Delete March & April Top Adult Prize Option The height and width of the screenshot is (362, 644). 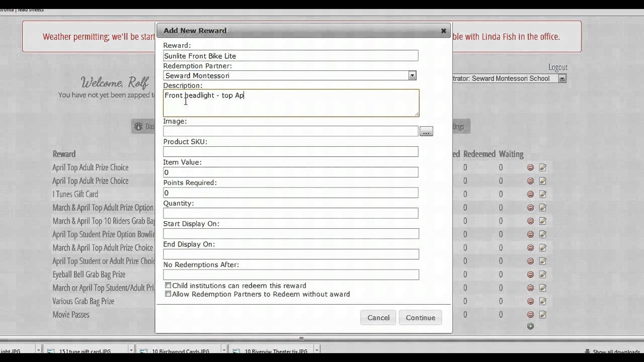(530, 208)
